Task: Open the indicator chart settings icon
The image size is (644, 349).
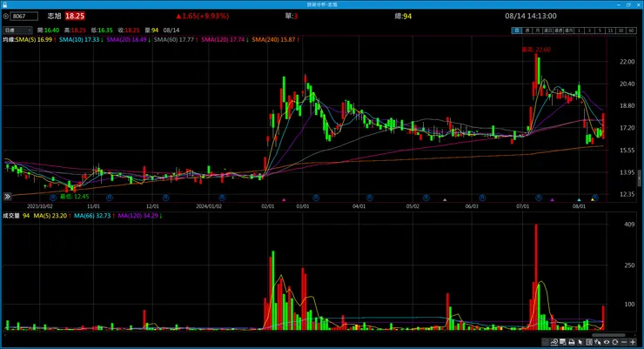Action: [x=554, y=342]
